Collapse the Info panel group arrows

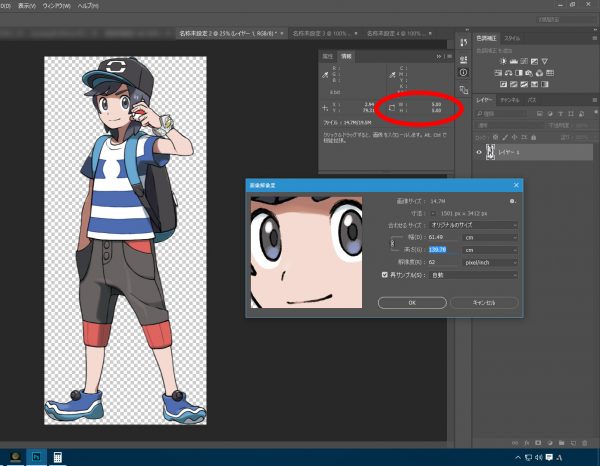(x=439, y=56)
